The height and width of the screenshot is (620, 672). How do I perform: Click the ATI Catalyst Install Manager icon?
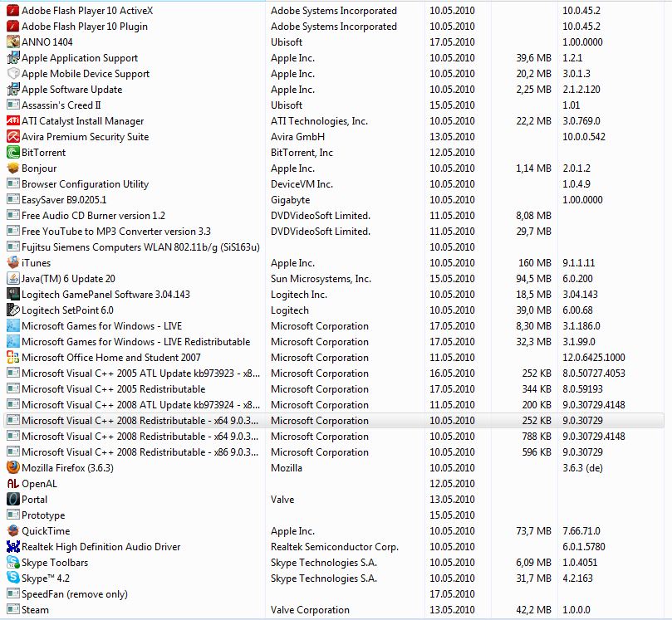(x=12, y=120)
